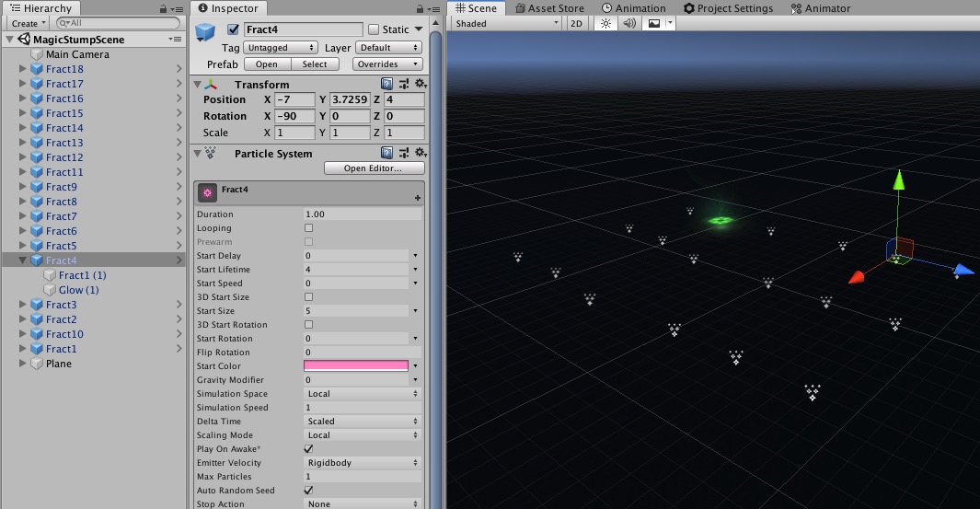Toggle 2D scene view mode
Image resolution: width=980 pixels, height=509 pixels.
click(x=576, y=23)
